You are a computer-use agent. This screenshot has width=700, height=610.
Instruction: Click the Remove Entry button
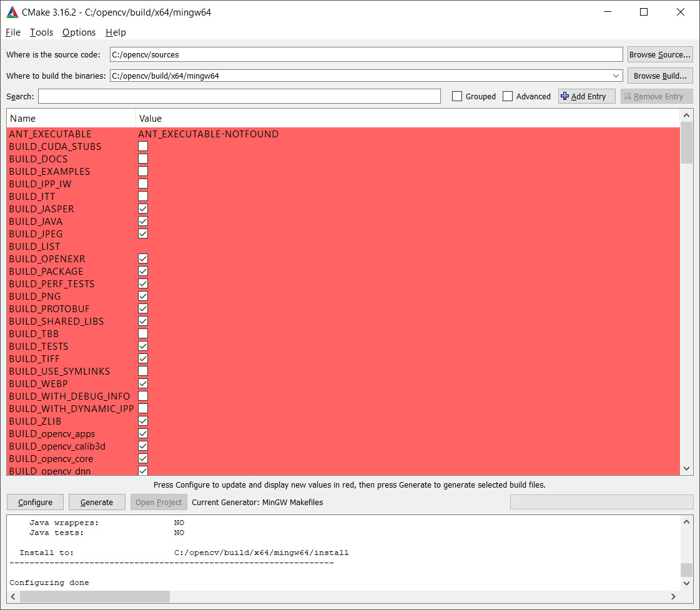point(657,96)
